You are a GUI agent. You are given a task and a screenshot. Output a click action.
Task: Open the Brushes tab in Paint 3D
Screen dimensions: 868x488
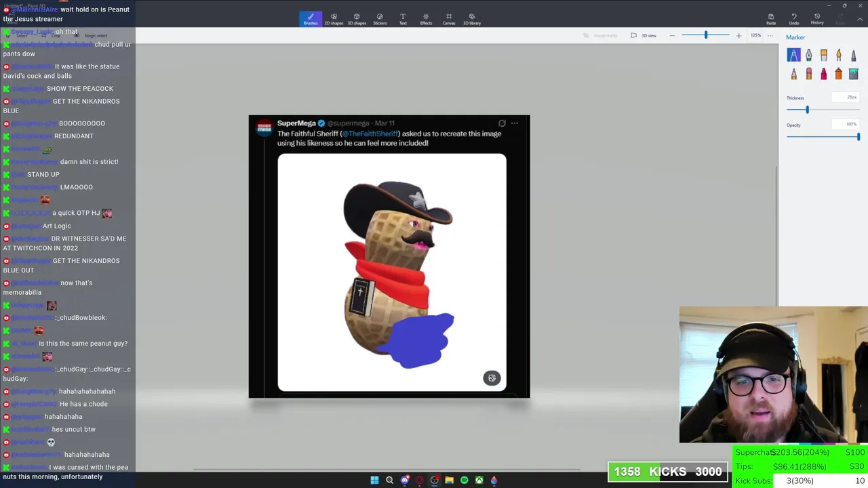311,19
